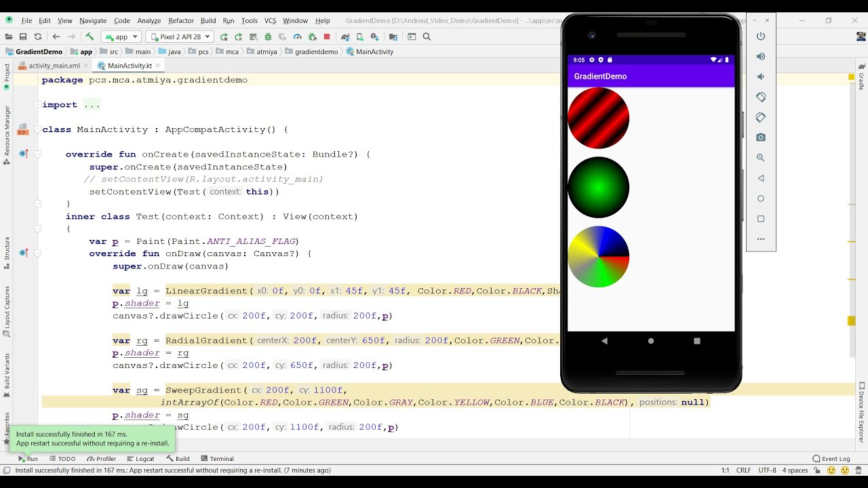
Task: Click GradientDemo in the breadcrumb
Action: pos(39,52)
